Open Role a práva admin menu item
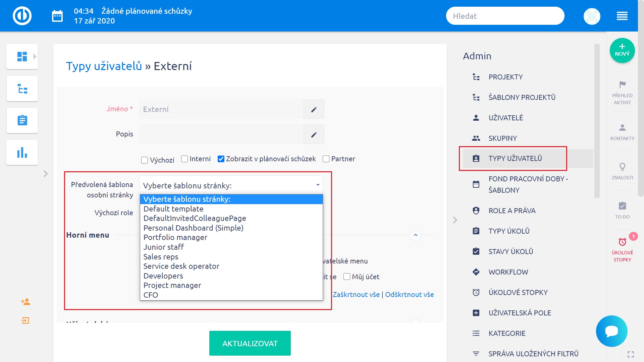This screenshot has height=362, width=644. click(512, 210)
